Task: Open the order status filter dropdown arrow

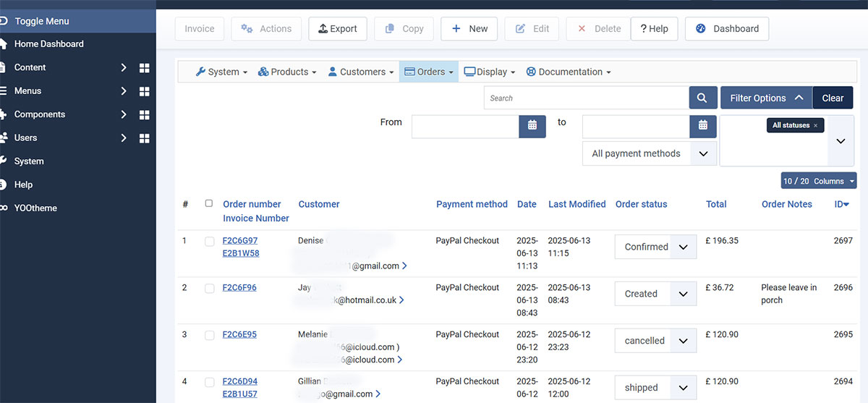Action: coord(841,141)
